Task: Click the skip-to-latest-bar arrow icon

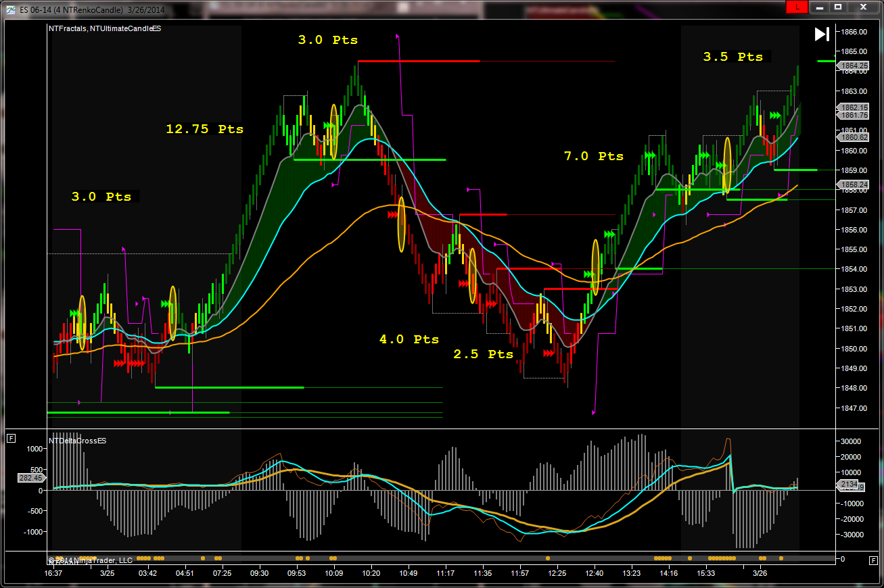Action: [822, 34]
